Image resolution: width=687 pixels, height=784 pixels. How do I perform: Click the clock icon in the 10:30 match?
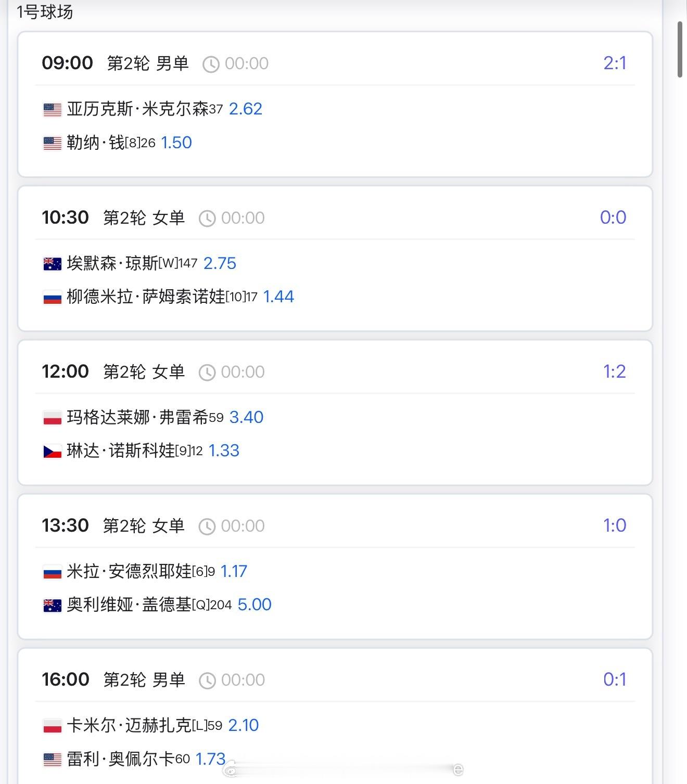pyautogui.click(x=207, y=219)
